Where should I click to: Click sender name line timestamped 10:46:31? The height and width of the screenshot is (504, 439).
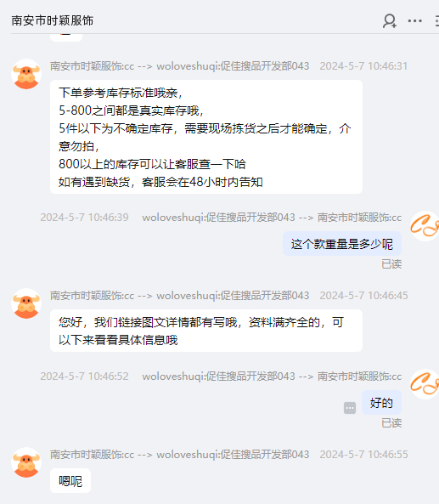point(179,66)
